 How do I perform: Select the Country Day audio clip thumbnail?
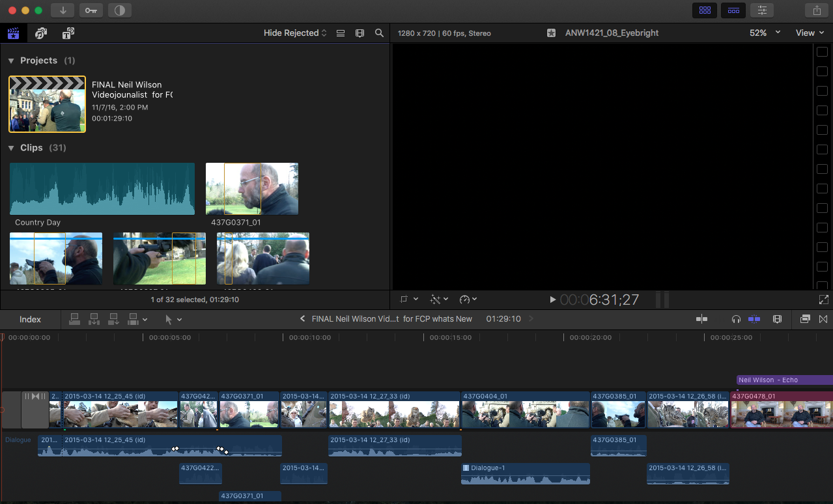102,189
